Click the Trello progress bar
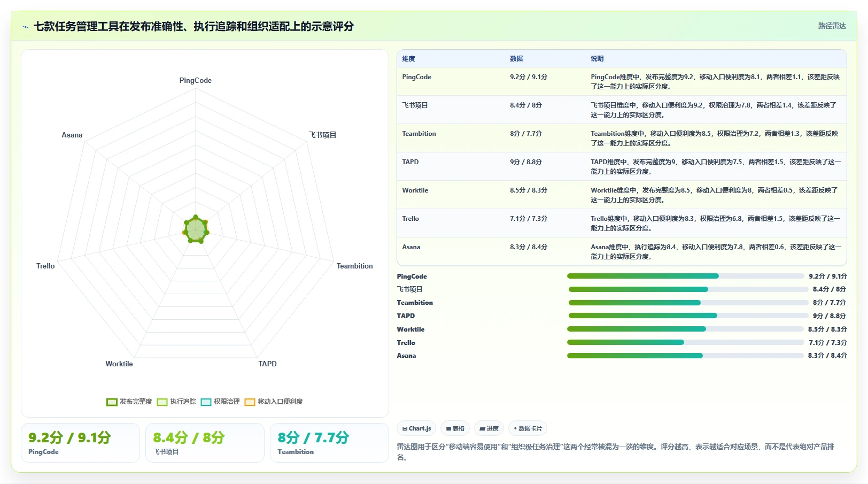 pos(686,342)
